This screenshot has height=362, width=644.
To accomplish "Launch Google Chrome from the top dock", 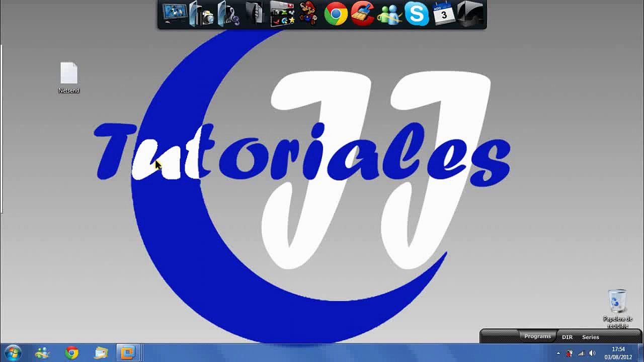I will (x=336, y=14).
